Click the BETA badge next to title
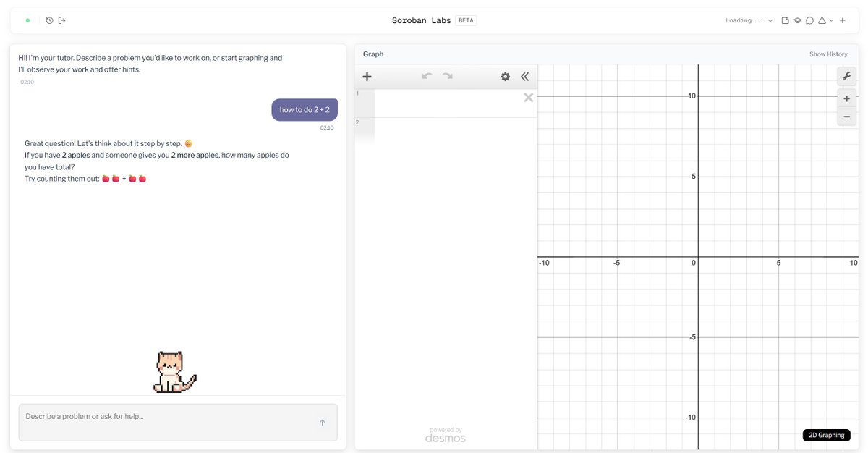 pos(466,20)
